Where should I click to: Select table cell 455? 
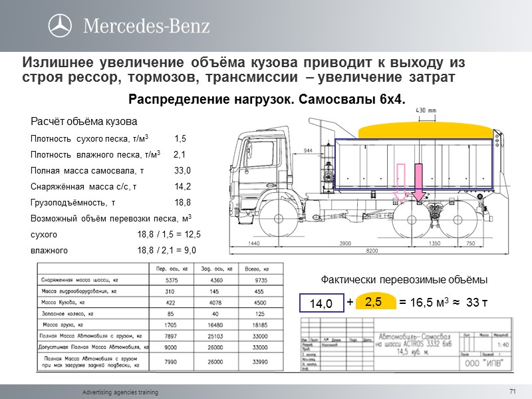point(259,291)
